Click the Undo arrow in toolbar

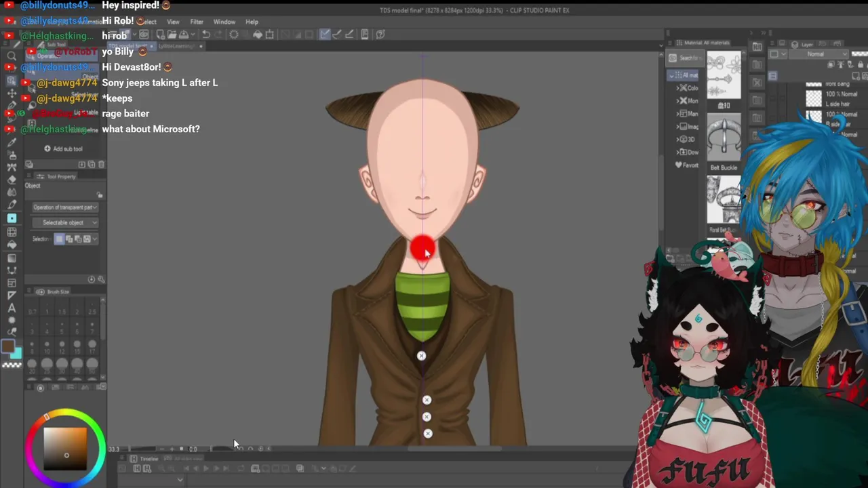point(206,35)
